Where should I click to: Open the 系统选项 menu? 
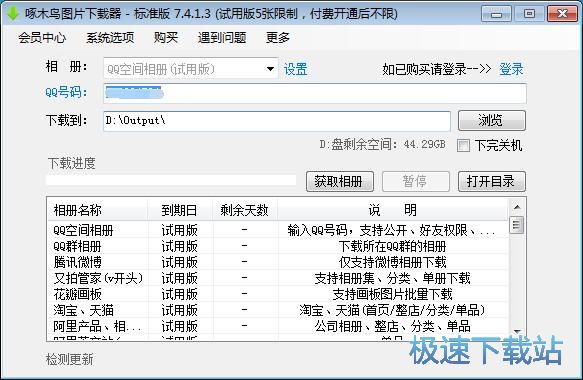pyautogui.click(x=110, y=38)
